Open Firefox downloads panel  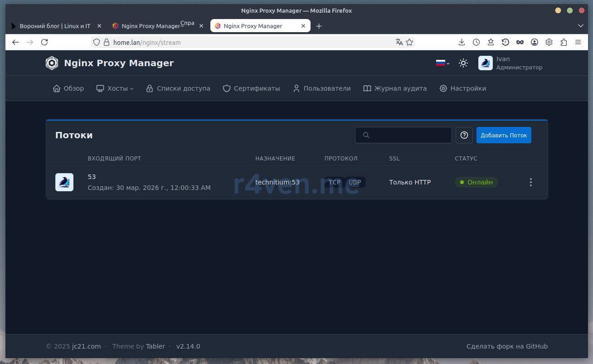point(462,42)
